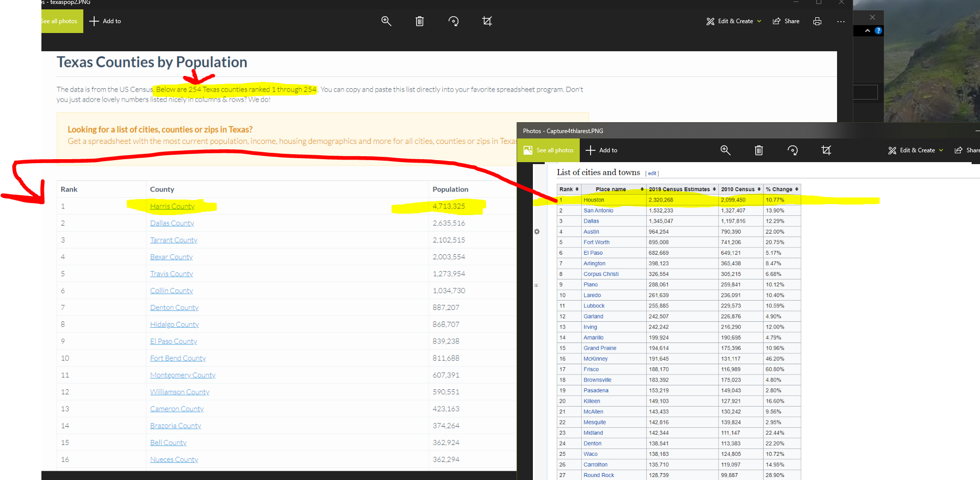Click crop icon in texaspop2 Photos window
The image size is (980, 480).
coord(487,21)
